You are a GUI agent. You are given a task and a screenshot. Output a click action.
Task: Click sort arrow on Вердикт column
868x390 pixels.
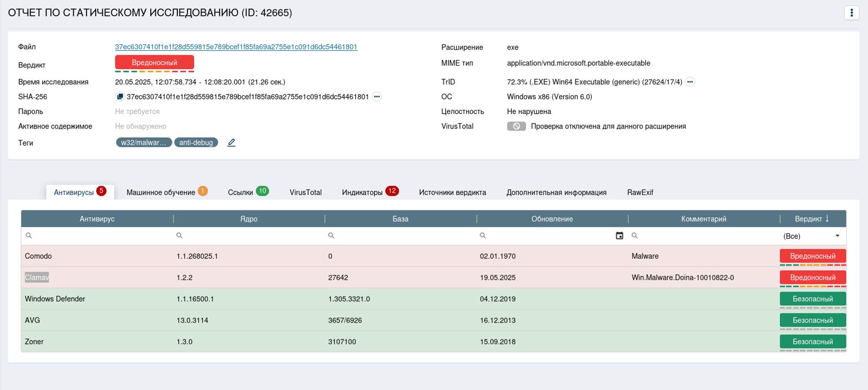tap(827, 219)
